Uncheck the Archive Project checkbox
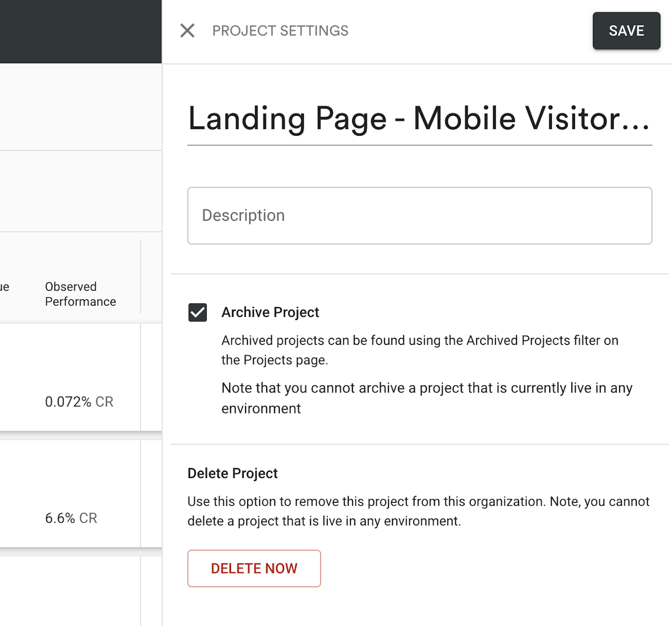The width and height of the screenshot is (672, 626). point(198,312)
